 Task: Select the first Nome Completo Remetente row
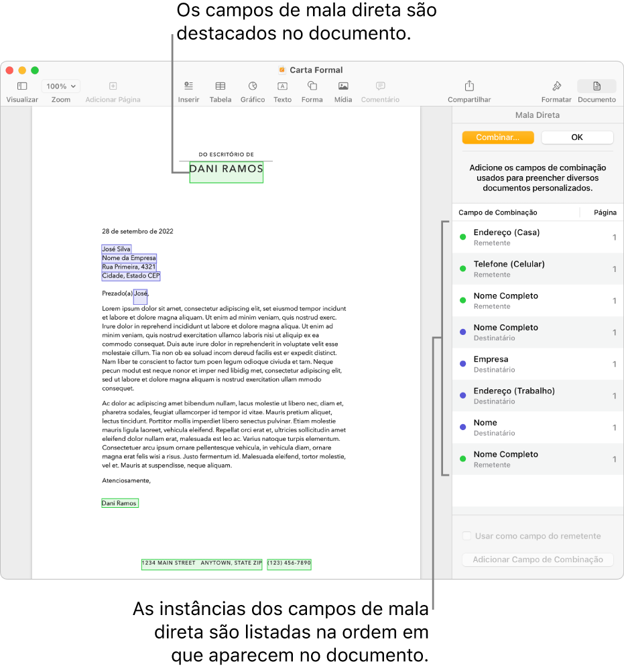[538, 300]
